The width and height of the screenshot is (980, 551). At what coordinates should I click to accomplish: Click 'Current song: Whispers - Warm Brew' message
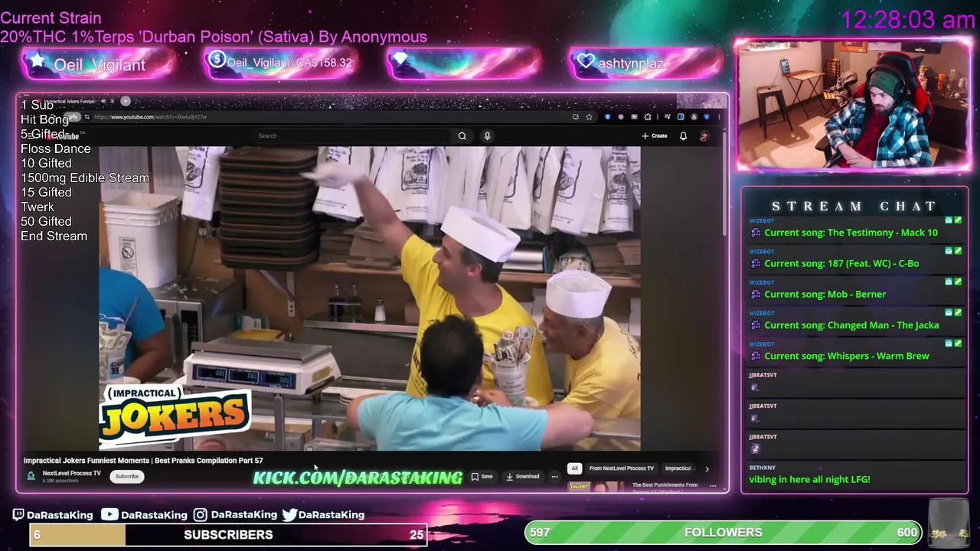[847, 356]
